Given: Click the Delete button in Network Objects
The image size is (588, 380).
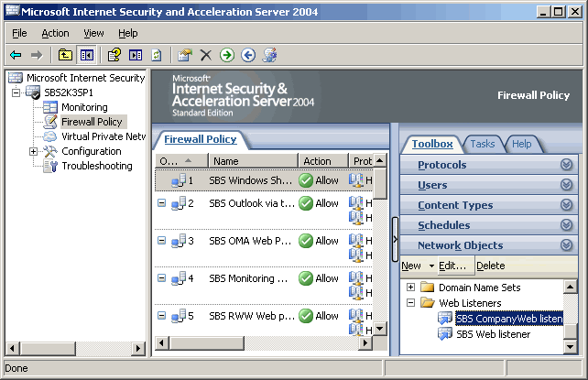Looking at the screenshot, I should [x=491, y=266].
